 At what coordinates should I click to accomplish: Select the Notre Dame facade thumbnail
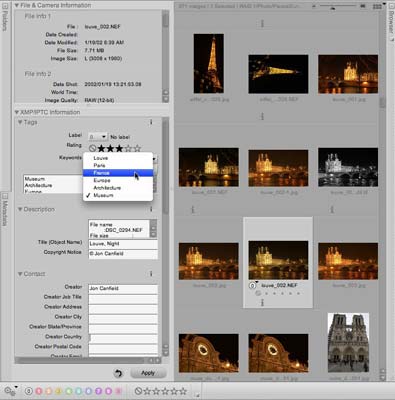click(x=348, y=343)
